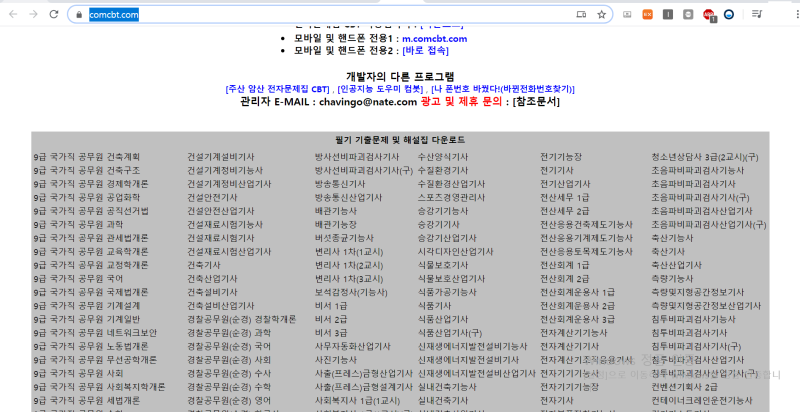Open the [참조문서] link
Image resolution: width=800 pixels, height=412 pixels.
pos(536,102)
